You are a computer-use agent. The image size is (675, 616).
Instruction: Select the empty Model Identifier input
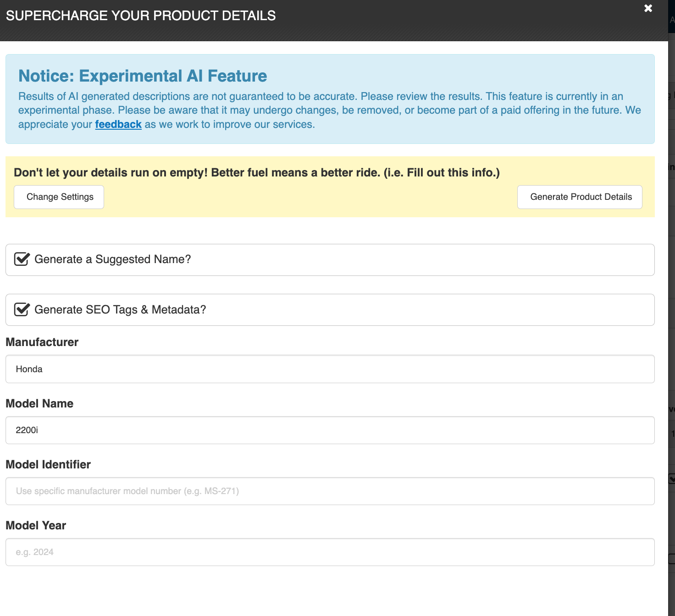point(330,491)
